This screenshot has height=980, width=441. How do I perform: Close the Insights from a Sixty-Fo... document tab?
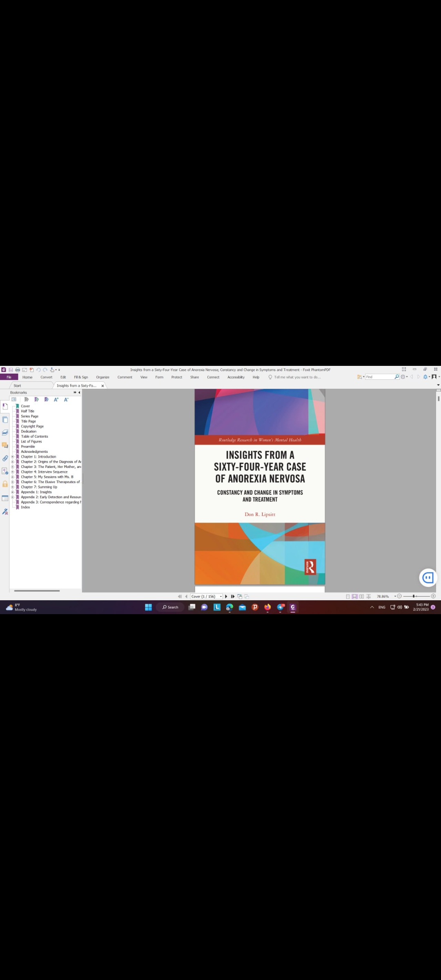[x=102, y=385]
